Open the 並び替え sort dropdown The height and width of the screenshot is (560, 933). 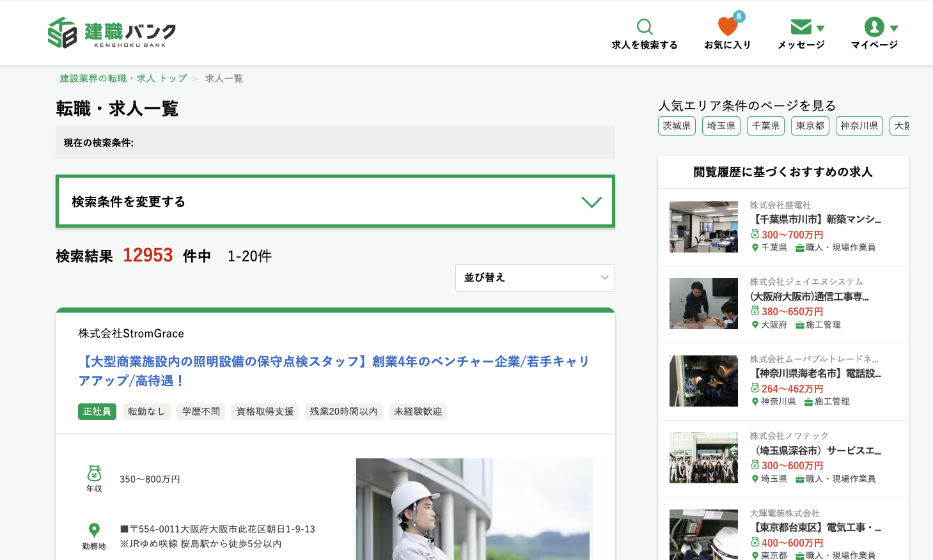click(535, 277)
